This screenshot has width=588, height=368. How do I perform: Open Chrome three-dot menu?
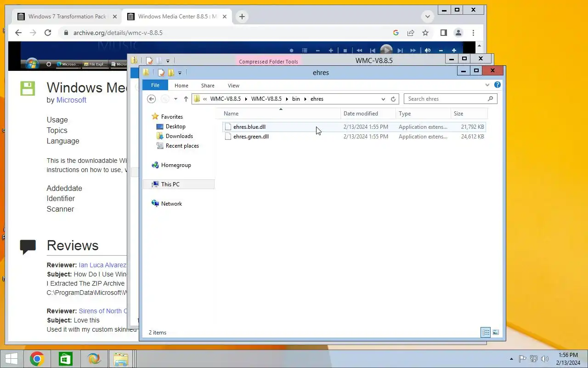[473, 33]
